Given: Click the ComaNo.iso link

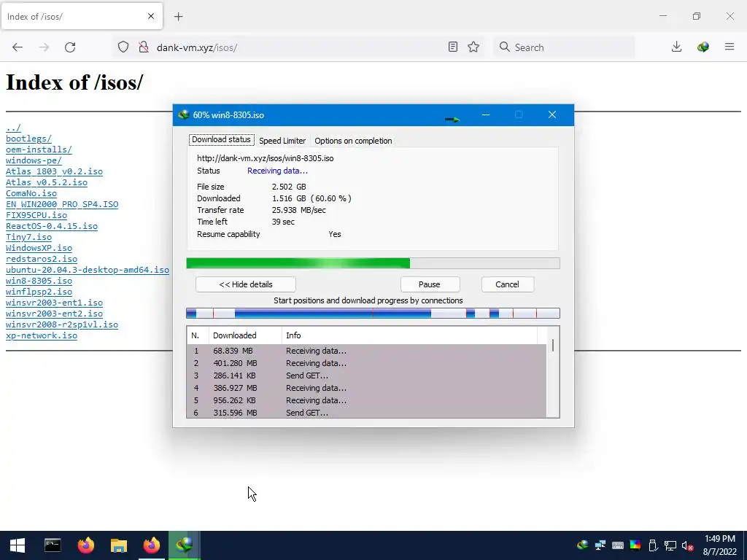Looking at the screenshot, I should (x=31, y=193).
